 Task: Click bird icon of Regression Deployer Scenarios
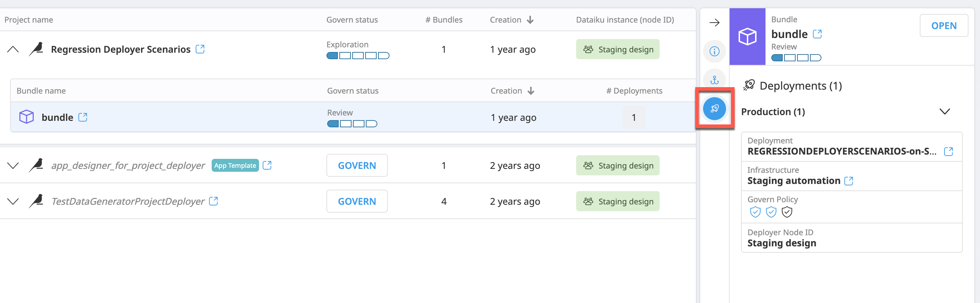[37, 49]
